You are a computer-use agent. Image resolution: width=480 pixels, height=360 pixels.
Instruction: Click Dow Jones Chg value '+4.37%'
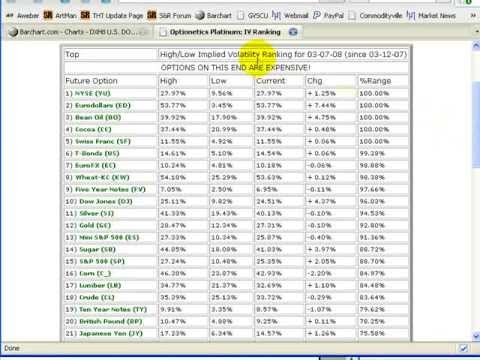(x=321, y=202)
